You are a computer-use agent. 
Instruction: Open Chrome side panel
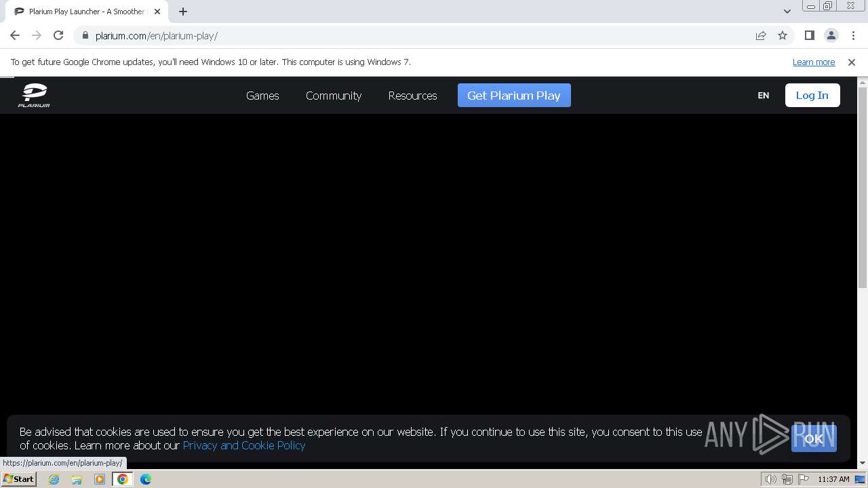[x=810, y=35]
